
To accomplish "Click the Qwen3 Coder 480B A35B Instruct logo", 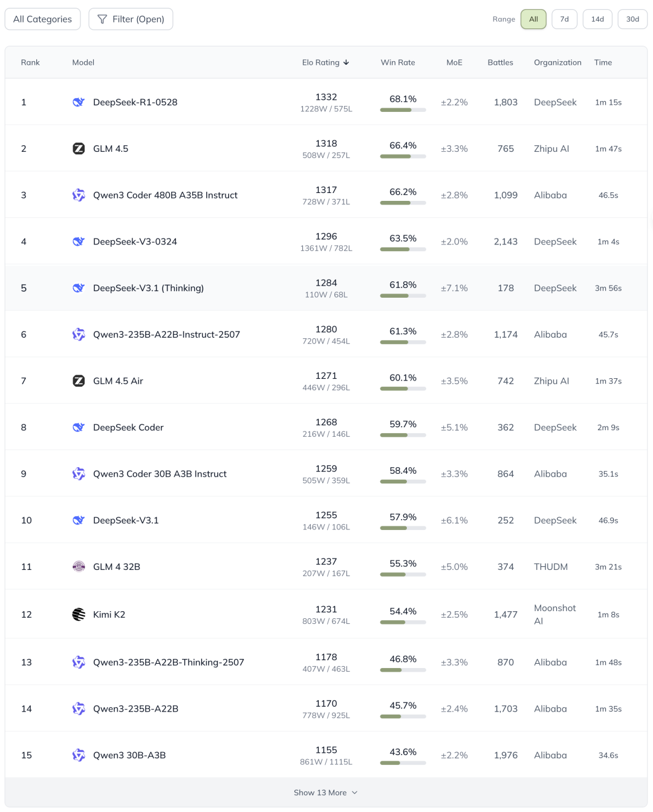I will 79,195.
